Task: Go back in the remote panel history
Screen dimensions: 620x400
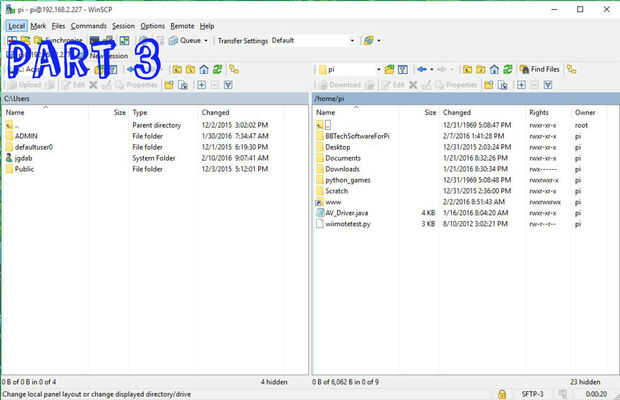Action: coord(422,70)
